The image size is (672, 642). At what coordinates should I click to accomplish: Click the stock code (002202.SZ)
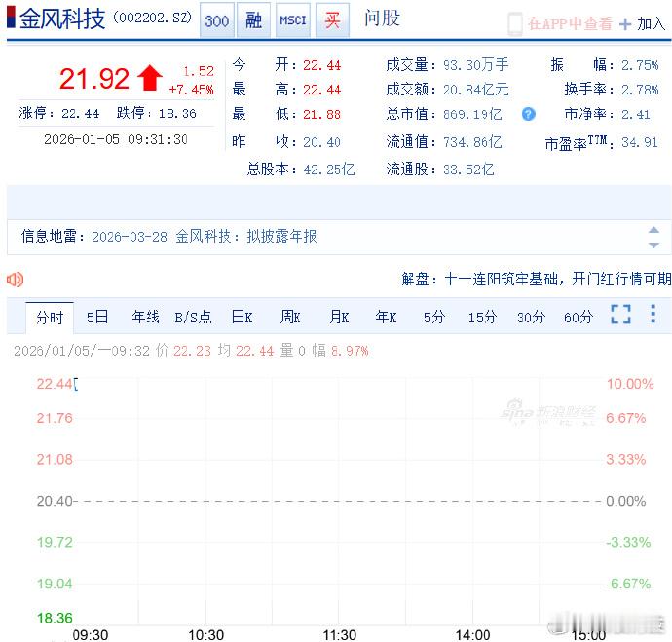(x=152, y=18)
